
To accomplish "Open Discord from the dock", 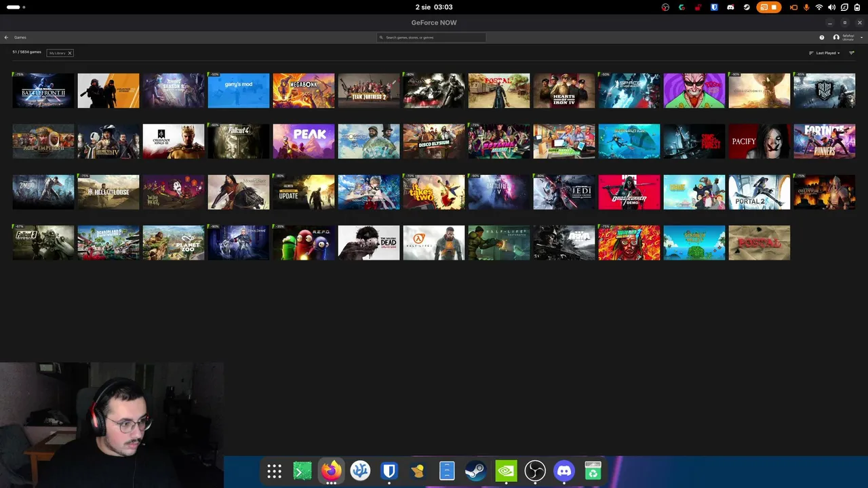I will (x=564, y=471).
